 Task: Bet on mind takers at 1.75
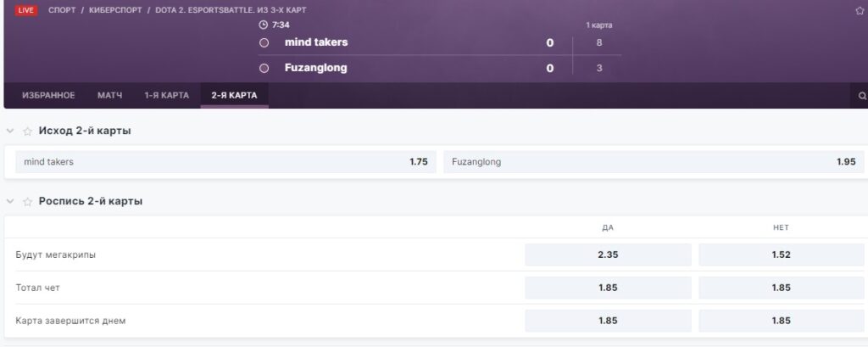[225, 162]
